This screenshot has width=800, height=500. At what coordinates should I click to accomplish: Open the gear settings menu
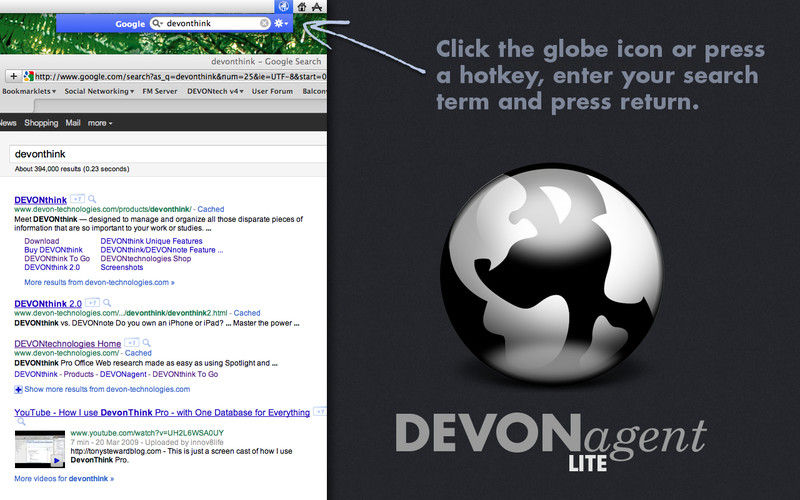[x=282, y=22]
